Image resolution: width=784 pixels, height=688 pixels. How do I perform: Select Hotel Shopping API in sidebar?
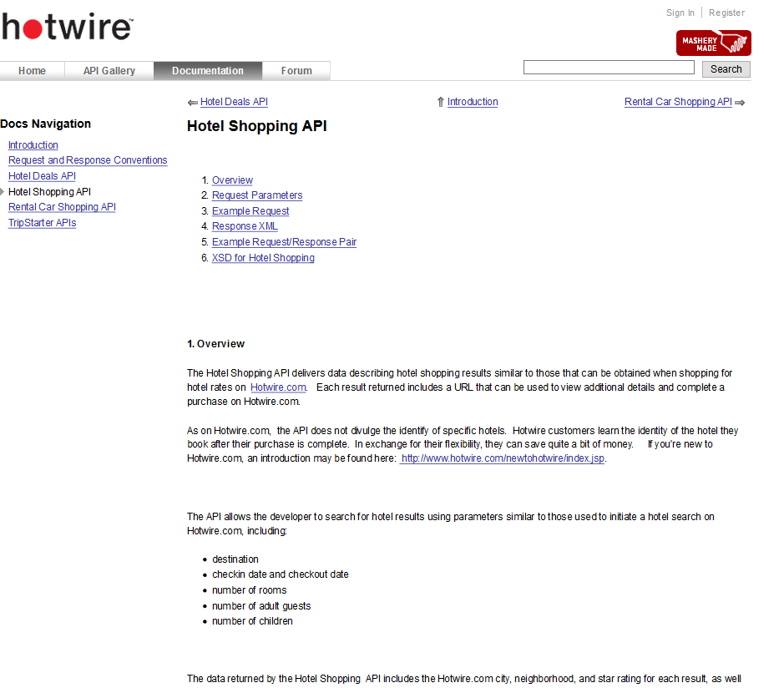(49, 191)
